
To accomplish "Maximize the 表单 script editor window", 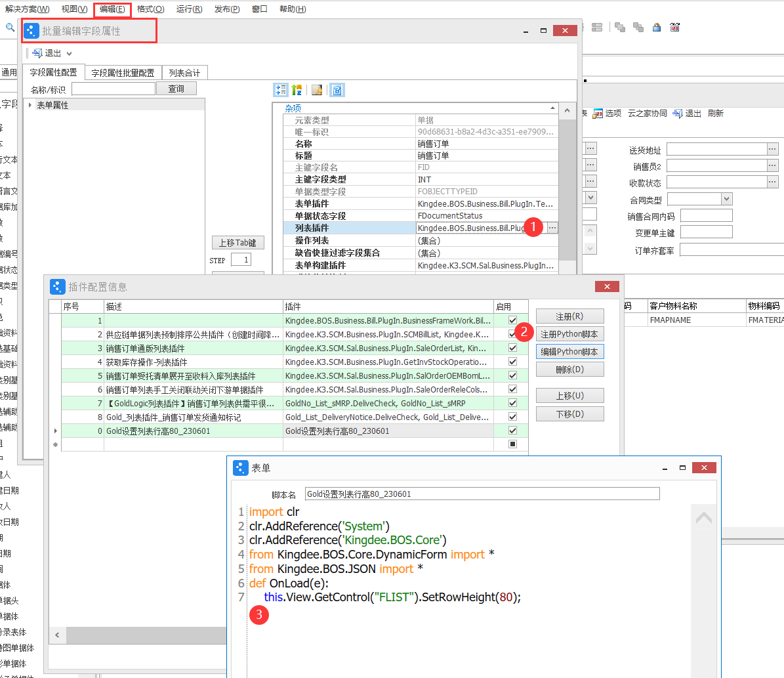I will (682, 468).
